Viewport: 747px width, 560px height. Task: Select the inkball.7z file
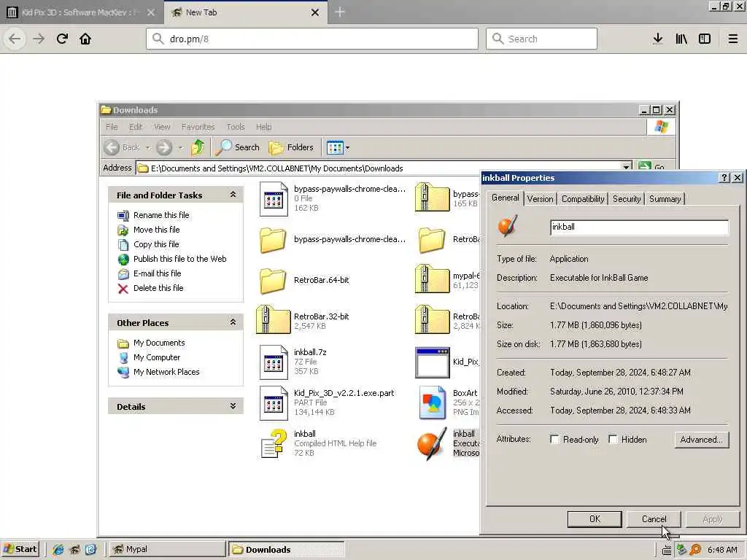coord(295,362)
